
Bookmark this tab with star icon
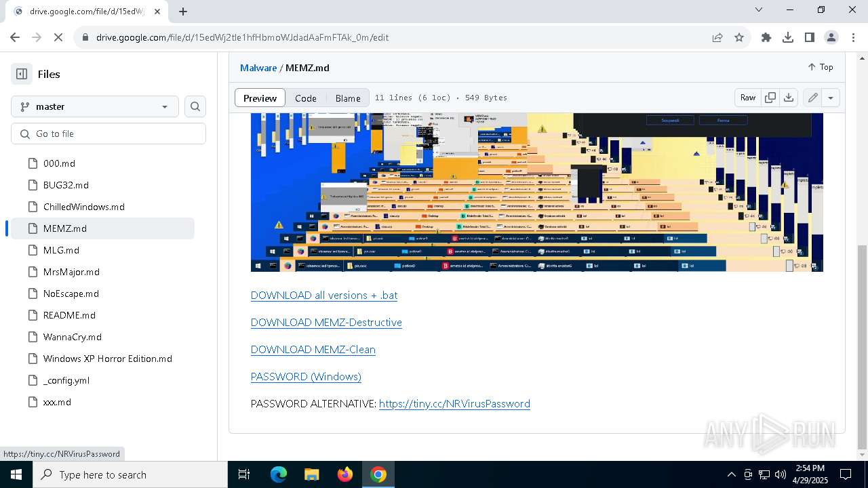[x=739, y=37]
